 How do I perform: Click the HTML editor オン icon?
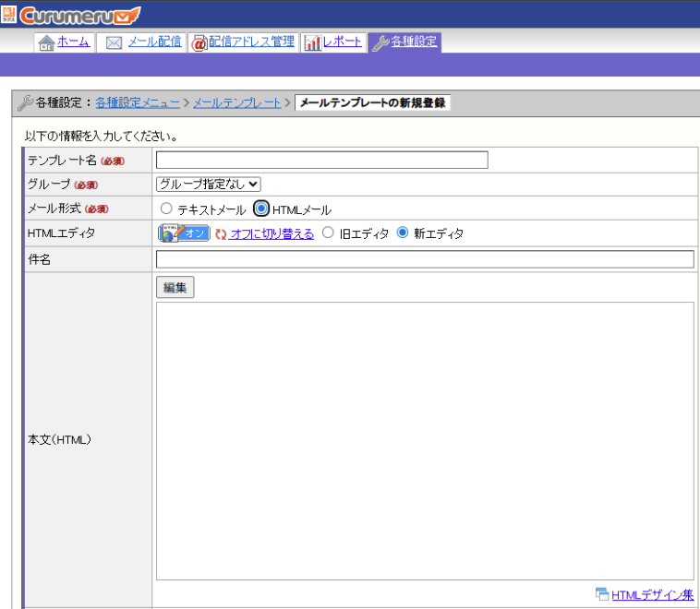184,233
